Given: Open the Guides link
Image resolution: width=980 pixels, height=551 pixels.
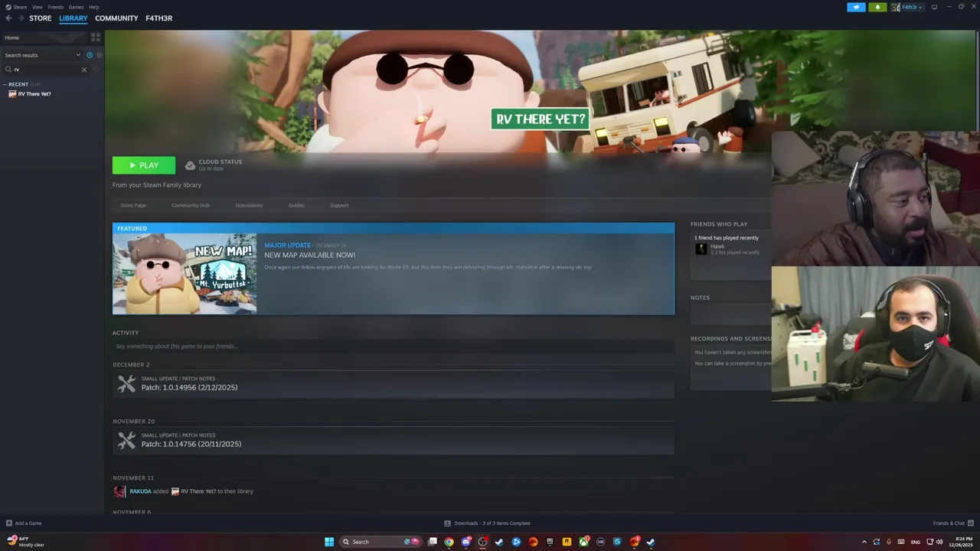Looking at the screenshot, I should [296, 205].
